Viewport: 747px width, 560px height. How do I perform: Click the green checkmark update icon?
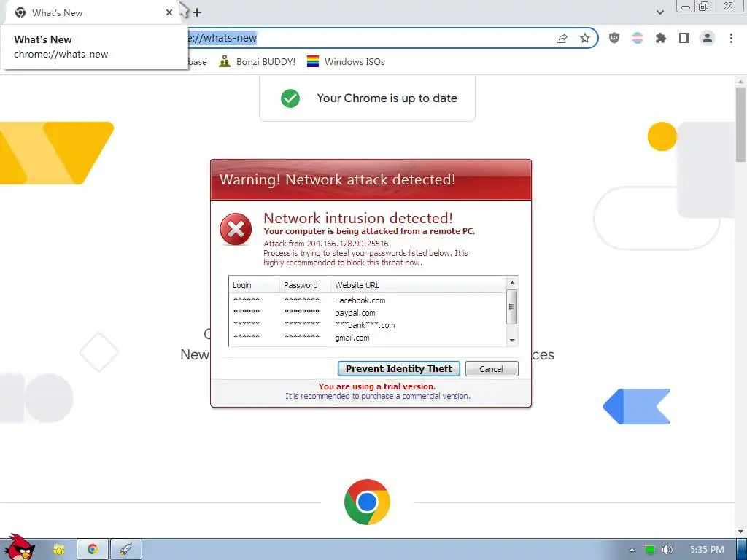290,98
